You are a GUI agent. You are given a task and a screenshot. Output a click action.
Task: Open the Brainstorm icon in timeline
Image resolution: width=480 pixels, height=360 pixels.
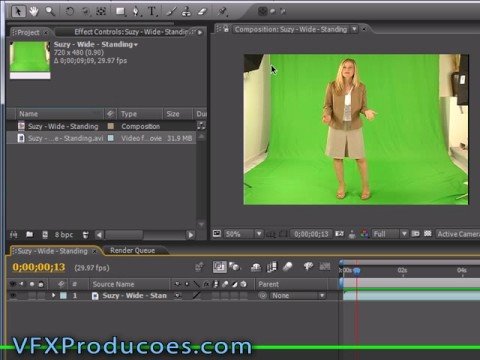click(x=308, y=266)
